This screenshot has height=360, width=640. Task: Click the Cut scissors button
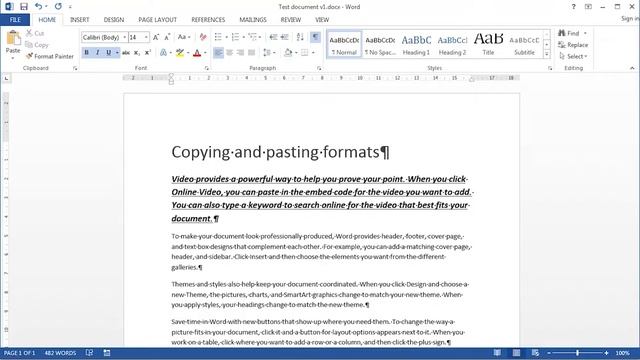click(x=35, y=33)
